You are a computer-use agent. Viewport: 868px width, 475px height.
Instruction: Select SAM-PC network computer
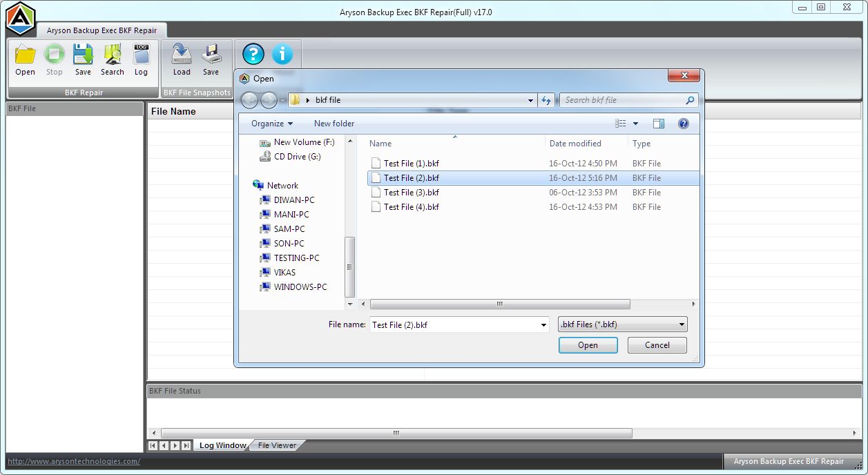[x=282, y=229]
